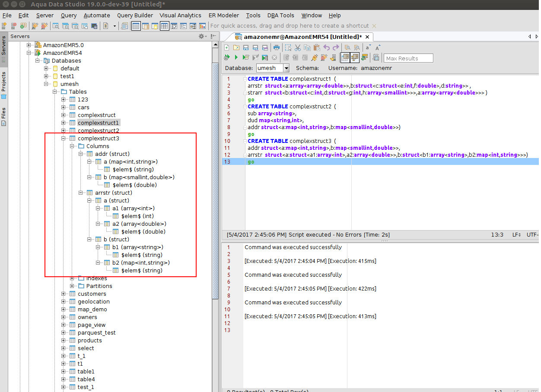Image resolution: width=541 pixels, height=392 pixels.
Task: Click the Redo arrow icon
Action: 336,47
